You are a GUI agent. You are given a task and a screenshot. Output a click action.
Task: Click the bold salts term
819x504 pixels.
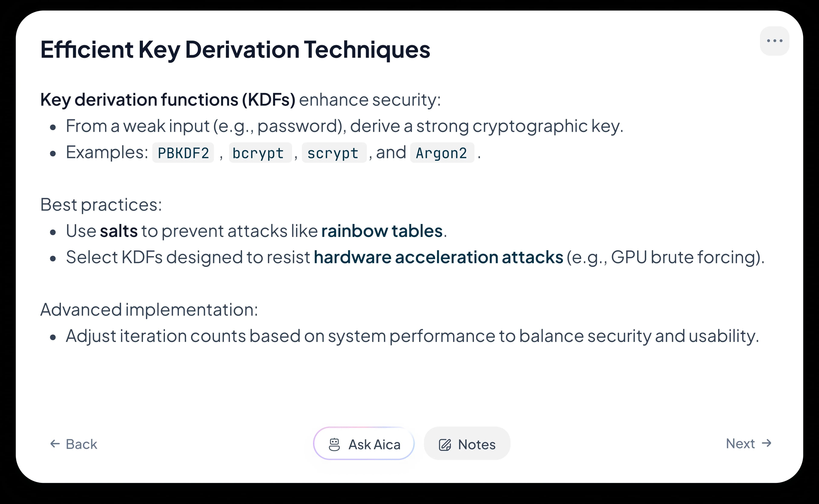pyautogui.click(x=119, y=231)
